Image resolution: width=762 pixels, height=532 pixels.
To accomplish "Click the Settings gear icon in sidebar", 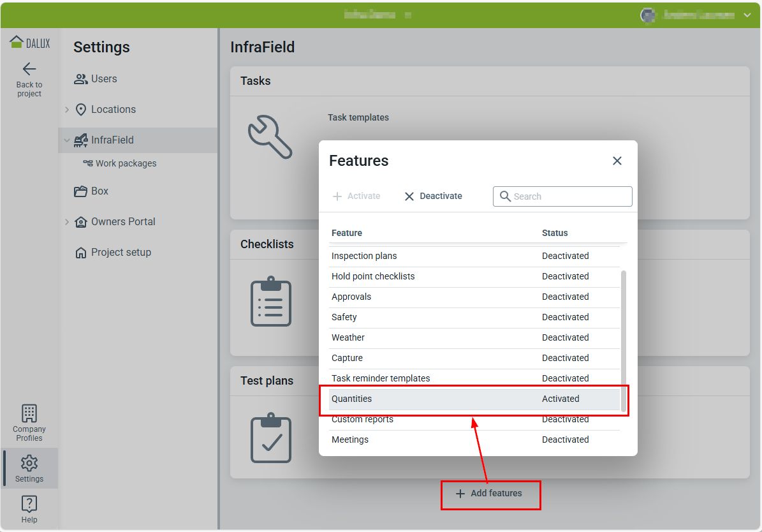I will (x=29, y=463).
